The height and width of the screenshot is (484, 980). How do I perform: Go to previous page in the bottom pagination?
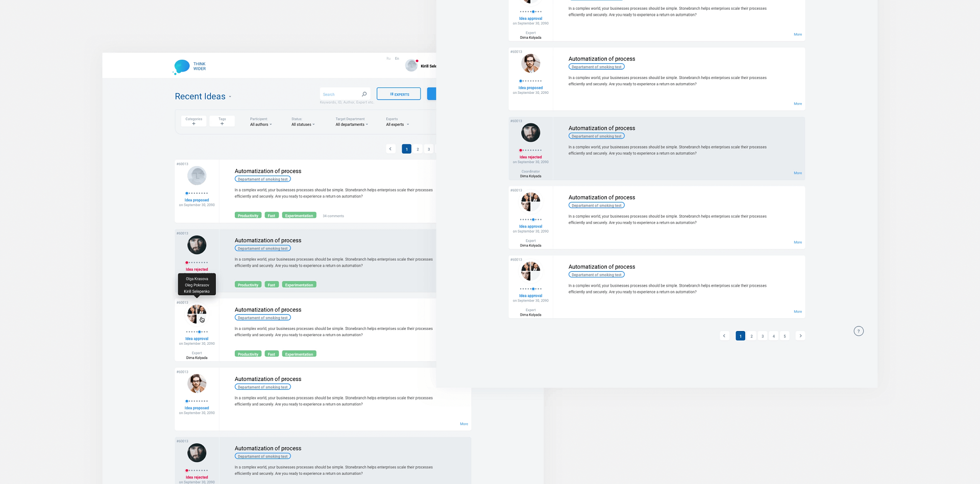(724, 336)
